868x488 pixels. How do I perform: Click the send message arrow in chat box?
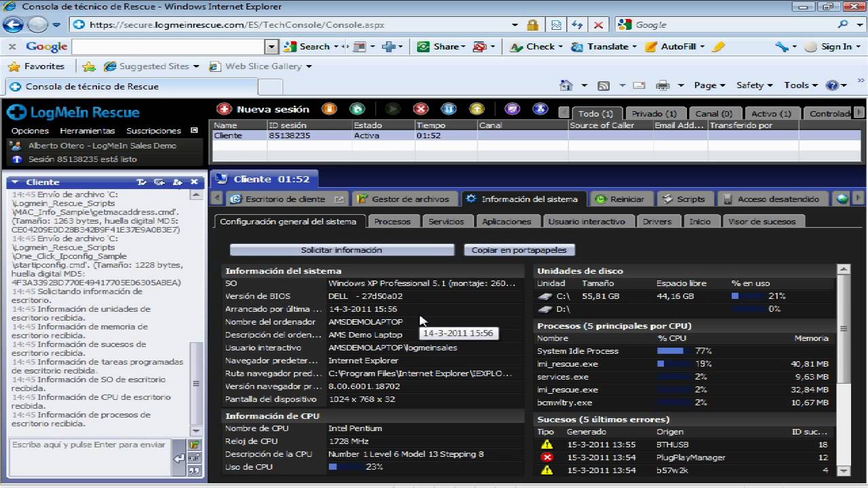[x=179, y=459]
